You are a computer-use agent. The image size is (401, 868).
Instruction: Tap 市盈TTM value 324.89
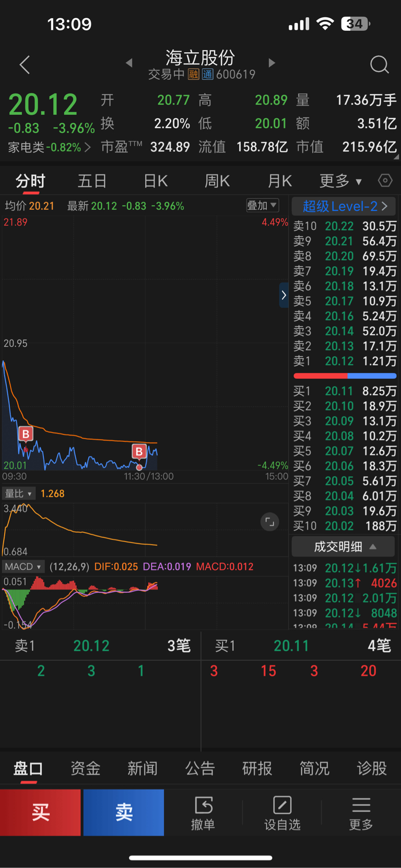click(x=170, y=147)
